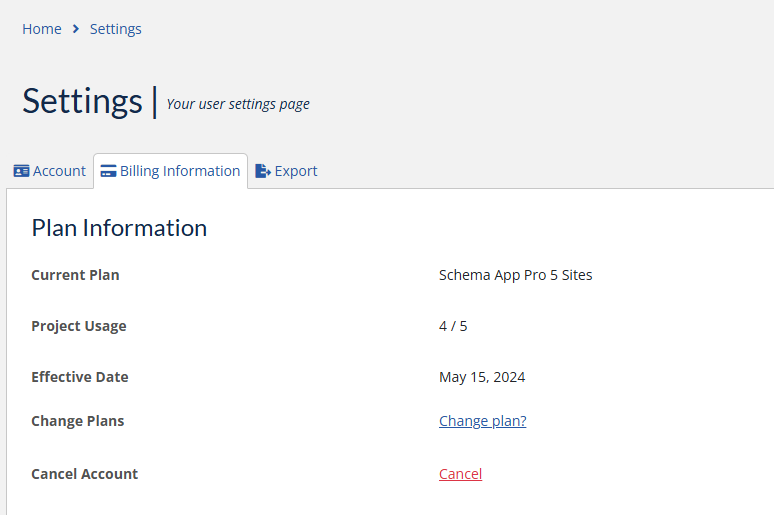Click the Plan Information heading
Image resolution: width=774 pixels, height=515 pixels.
tap(119, 228)
